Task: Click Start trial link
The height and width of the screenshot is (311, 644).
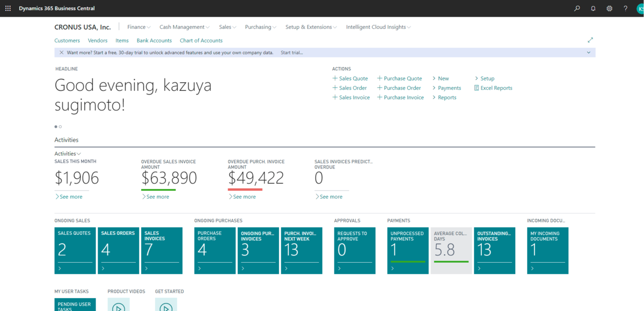Action: [x=291, y=53]
